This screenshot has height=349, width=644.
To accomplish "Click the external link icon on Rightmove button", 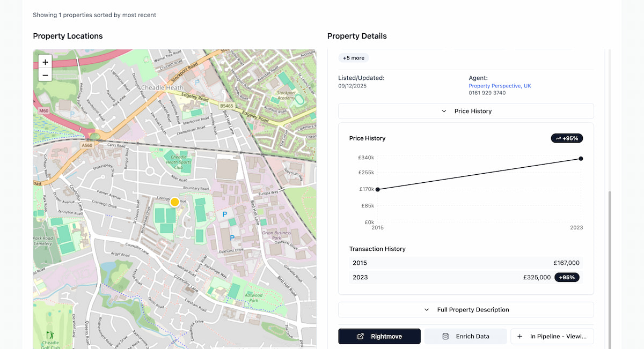I will click(361, 337).
